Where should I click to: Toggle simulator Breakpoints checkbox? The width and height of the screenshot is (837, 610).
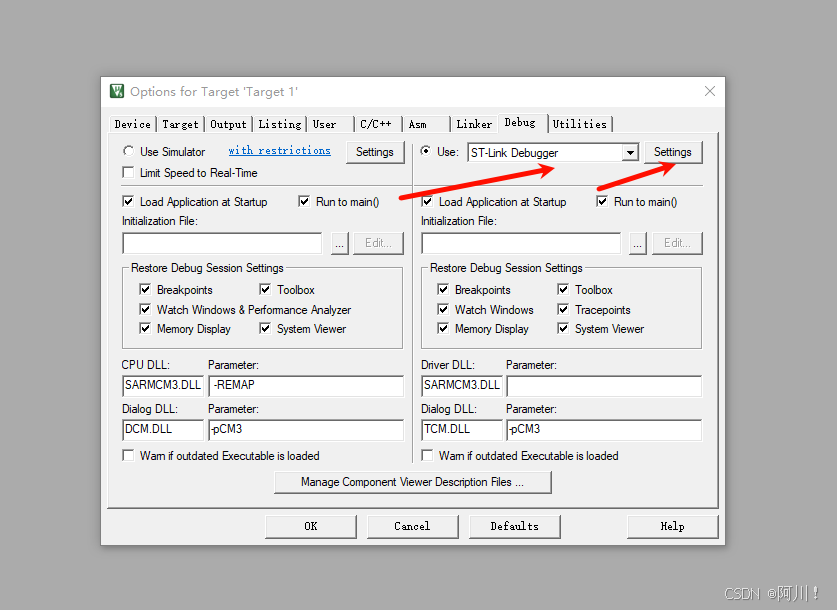pos(145,289)
